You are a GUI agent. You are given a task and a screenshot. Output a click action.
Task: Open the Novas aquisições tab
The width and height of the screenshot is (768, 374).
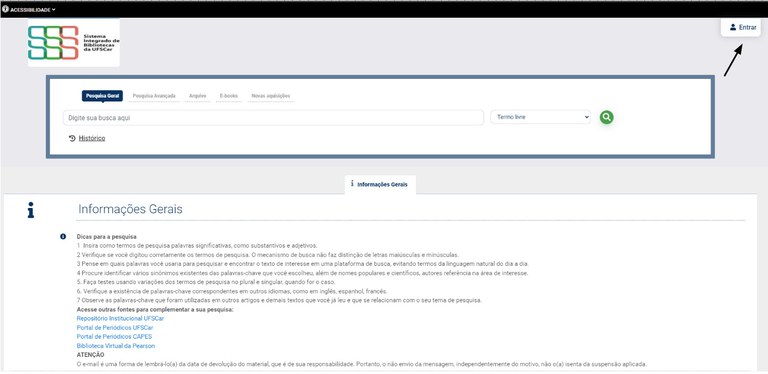270,96
